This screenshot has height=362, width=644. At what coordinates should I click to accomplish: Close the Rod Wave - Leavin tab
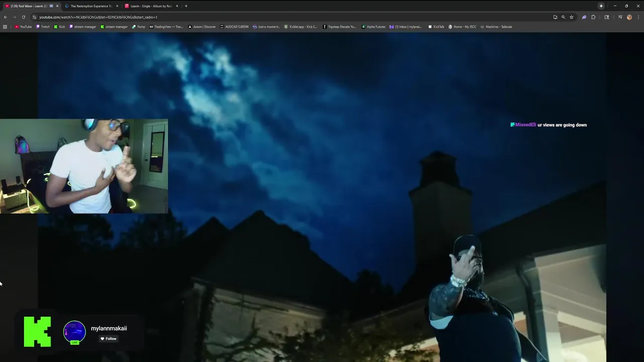tap(57, 6)
